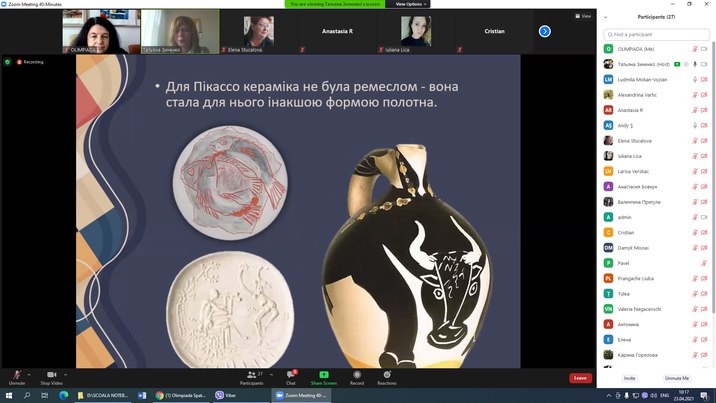Viewport: 716px width, 403px height.
Task: Toggle microphone icon beside OLIMPIADA (Me)
Action: pyautogui.click(x=693, y=48)
